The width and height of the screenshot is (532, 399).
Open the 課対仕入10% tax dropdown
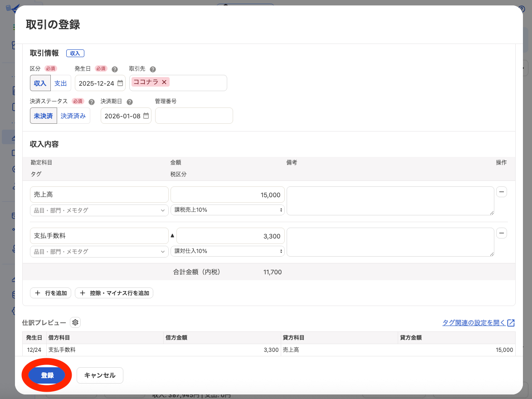point(228,251)
